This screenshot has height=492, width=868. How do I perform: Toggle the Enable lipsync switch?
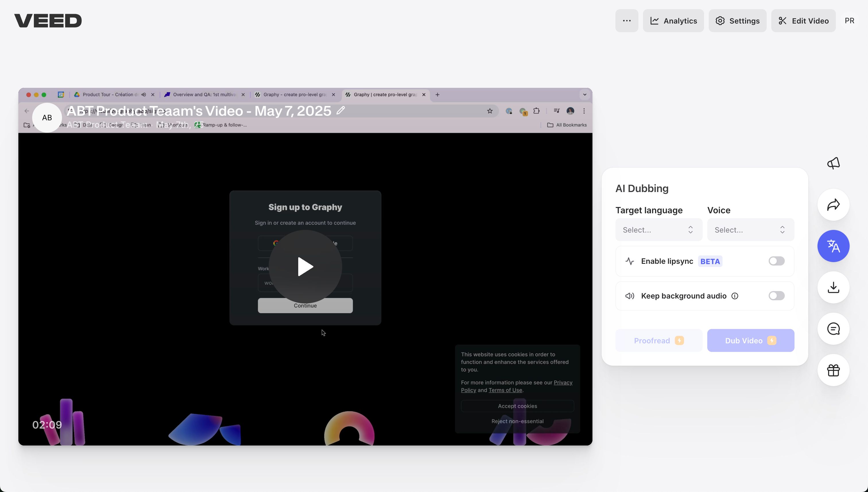pos(776,261)
